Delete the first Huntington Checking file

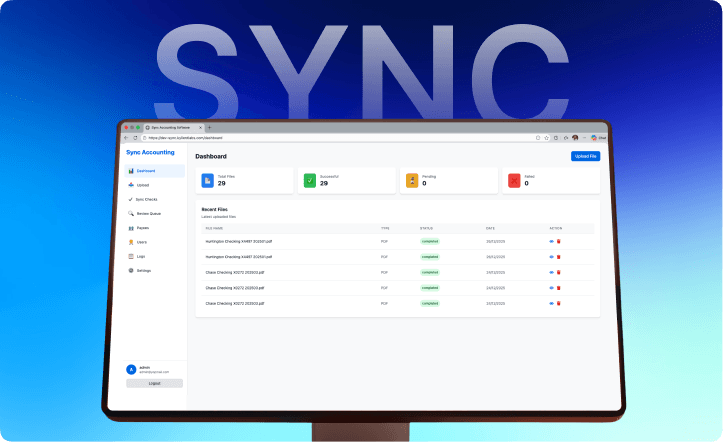(x=559, y=242)
